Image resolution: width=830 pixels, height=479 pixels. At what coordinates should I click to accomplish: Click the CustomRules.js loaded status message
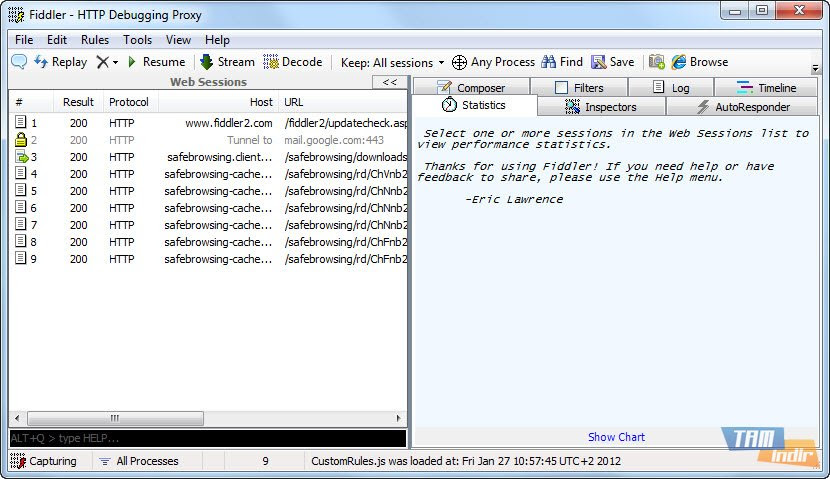(466, 461)
